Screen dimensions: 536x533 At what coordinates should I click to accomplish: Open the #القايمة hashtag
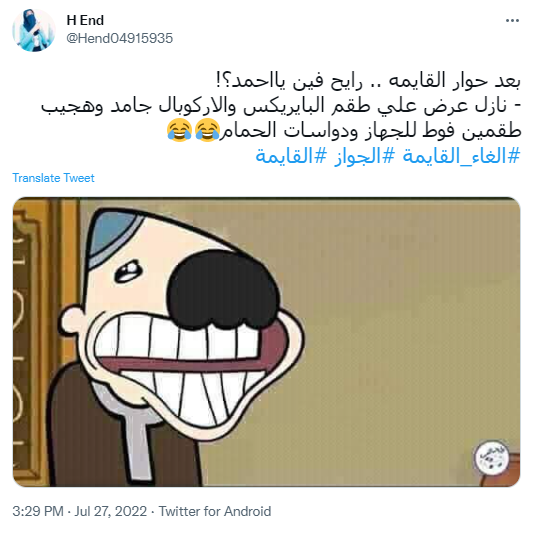point(291,156)
